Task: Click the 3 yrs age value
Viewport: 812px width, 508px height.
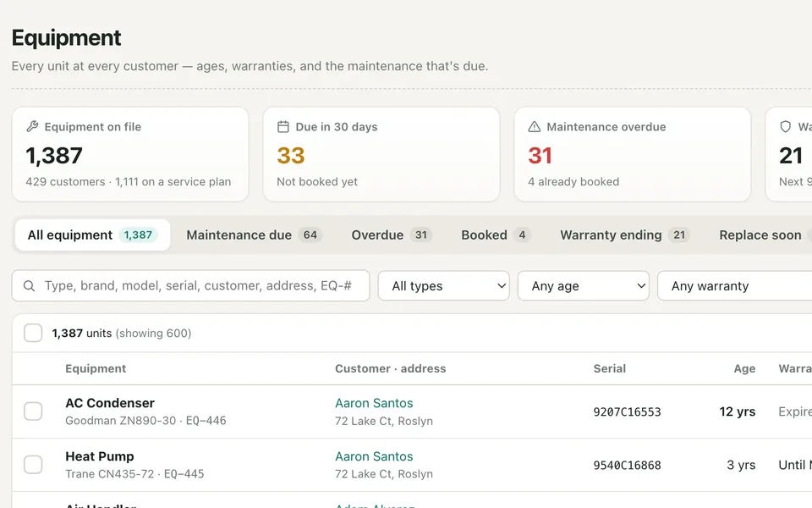Action: click(x=741, y=465)
